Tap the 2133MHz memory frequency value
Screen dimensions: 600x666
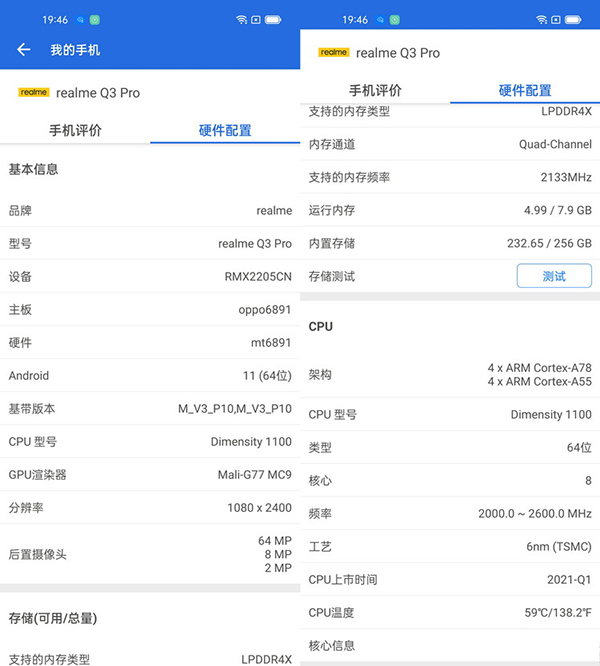[566, 177]
